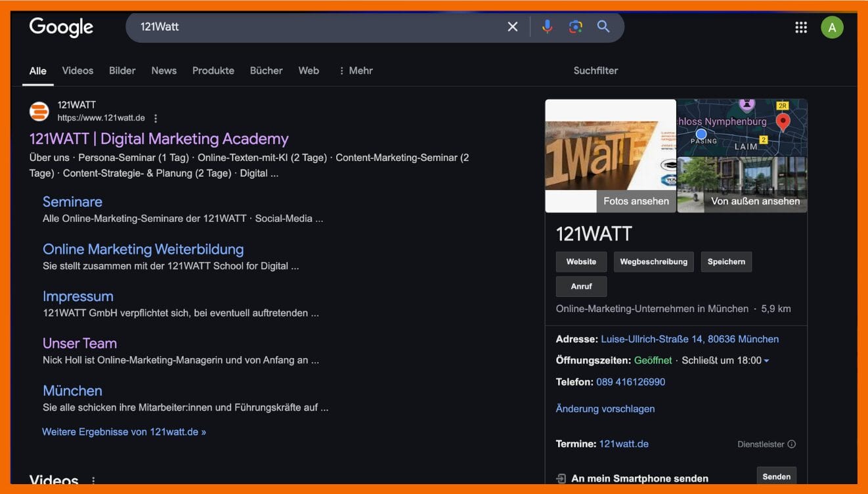Viewport: 868px width, 494px height.
Task: Click the search magnifier icon
Action: click(603, 26)
